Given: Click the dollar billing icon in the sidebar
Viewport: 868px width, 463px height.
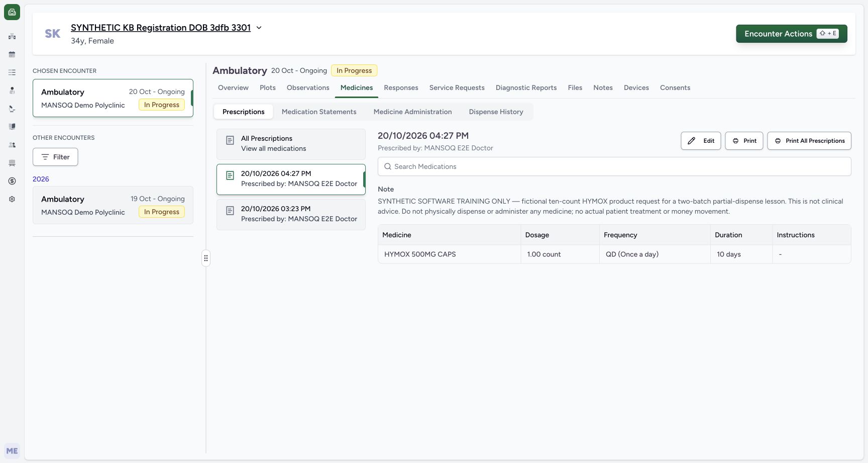Looking at the screenshot, I should click(x=12, y=181).
